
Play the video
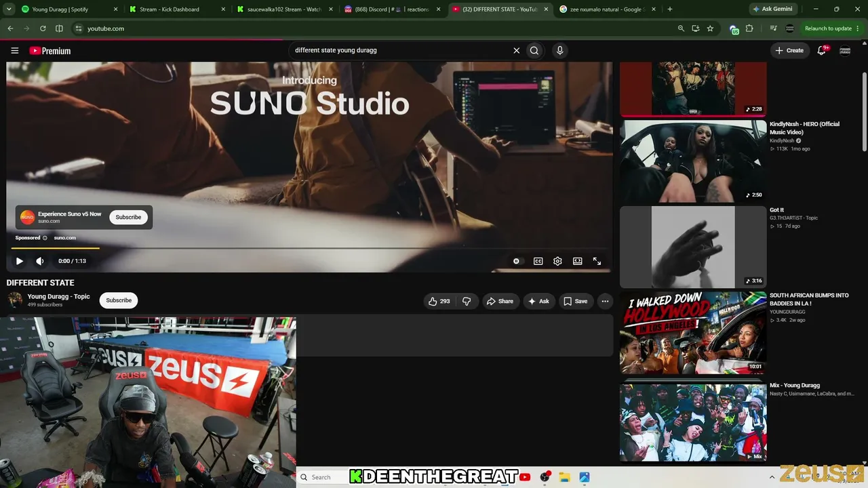click(x=19, y=261)
